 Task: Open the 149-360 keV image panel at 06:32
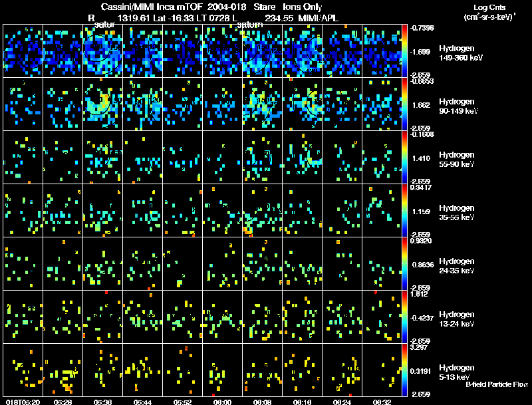[382, 51]
